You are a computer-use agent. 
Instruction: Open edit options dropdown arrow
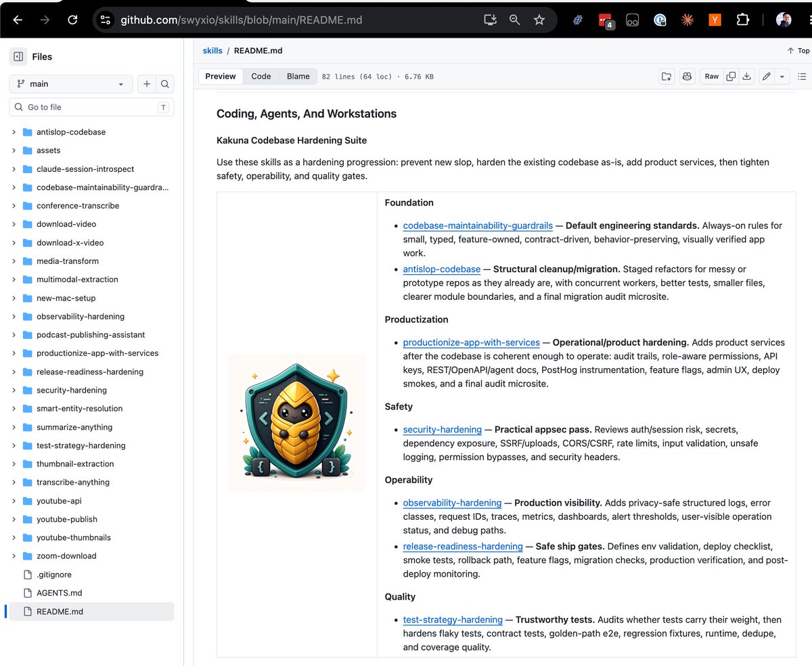click(x=782, y=76)
